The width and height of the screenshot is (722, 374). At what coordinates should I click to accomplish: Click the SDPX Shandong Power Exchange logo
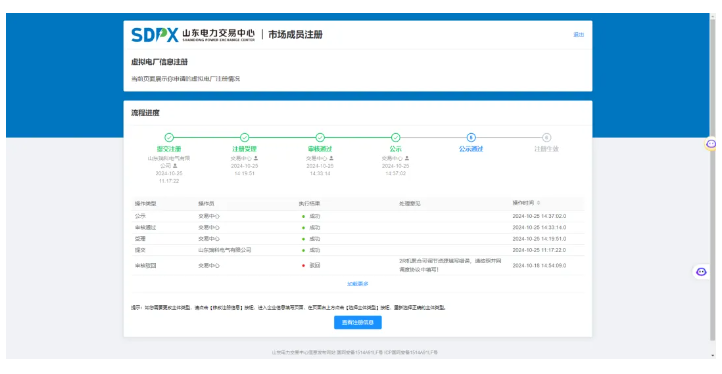[x=192, y=35]
